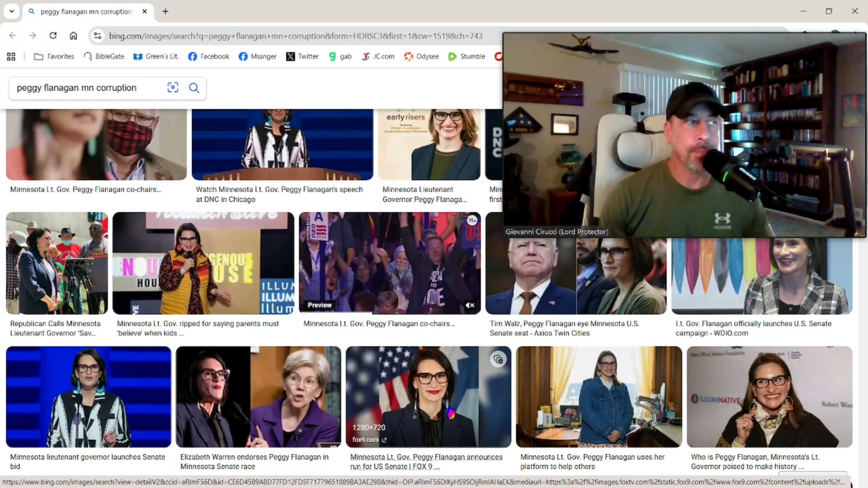Open the site information icon in address bar
Viewport: 868px width, 488px height.
pos(98,35)
